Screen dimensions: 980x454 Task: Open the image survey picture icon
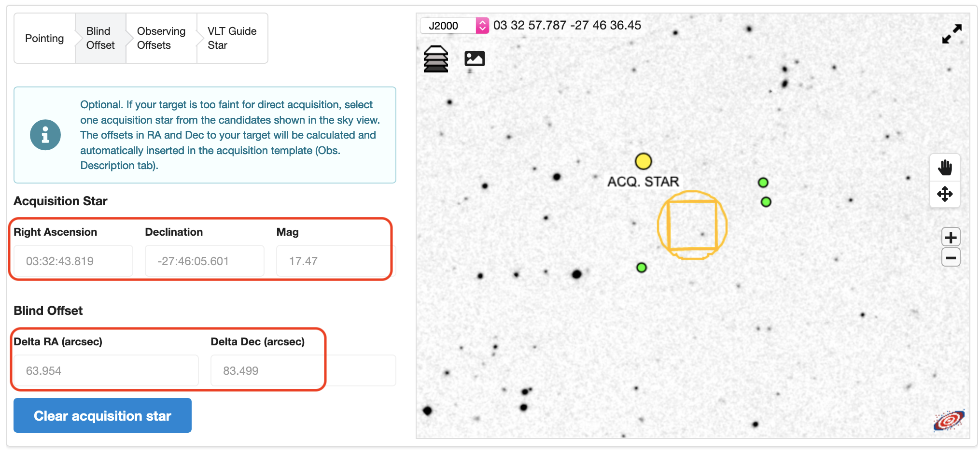click(x=475, y=58)
